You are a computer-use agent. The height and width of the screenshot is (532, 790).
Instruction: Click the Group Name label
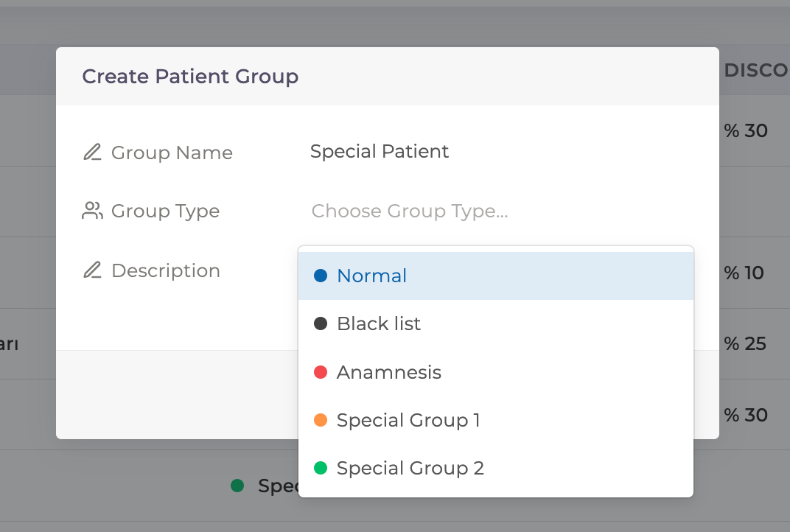click(172, 153)
